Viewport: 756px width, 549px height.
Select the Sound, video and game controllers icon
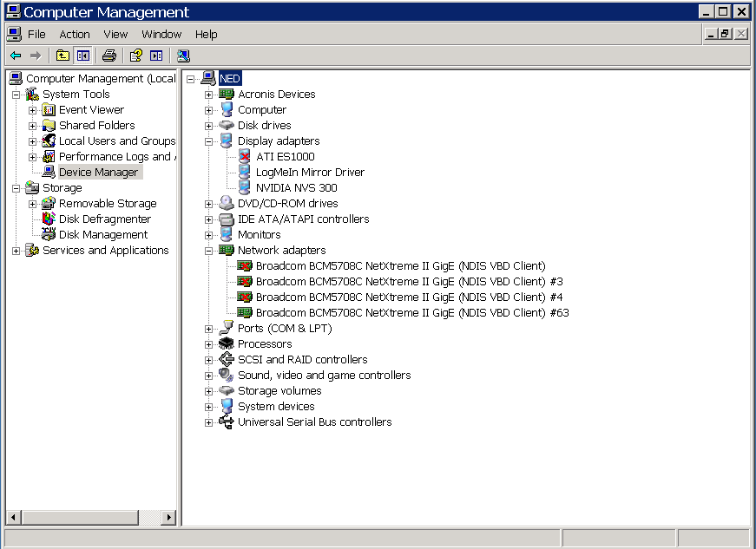[x=227, y=376]
